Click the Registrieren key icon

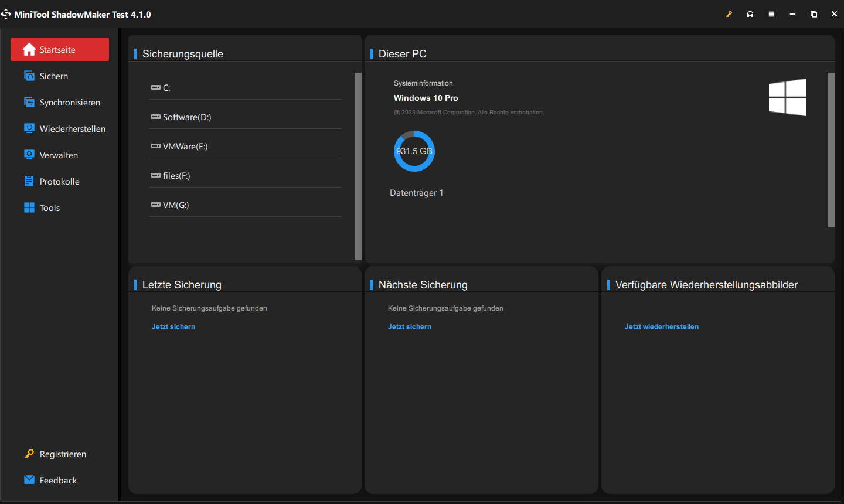29,454
